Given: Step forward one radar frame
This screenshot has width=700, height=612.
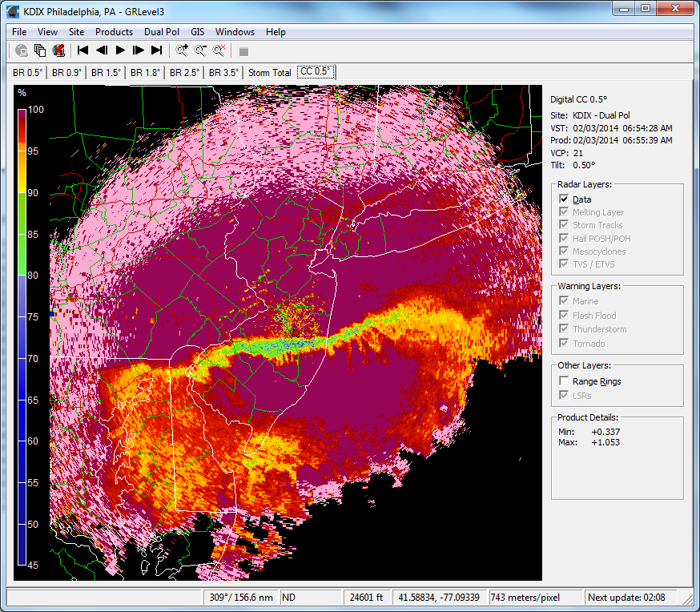Looking at the screenshot, I should coord(139,50).
